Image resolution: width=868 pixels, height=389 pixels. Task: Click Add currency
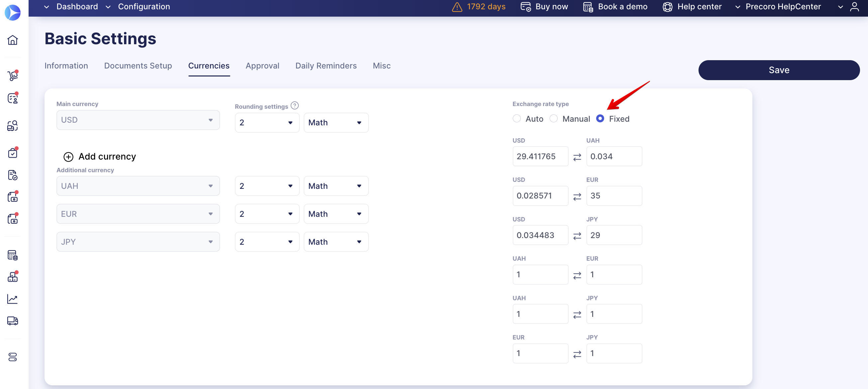(99, 156)
